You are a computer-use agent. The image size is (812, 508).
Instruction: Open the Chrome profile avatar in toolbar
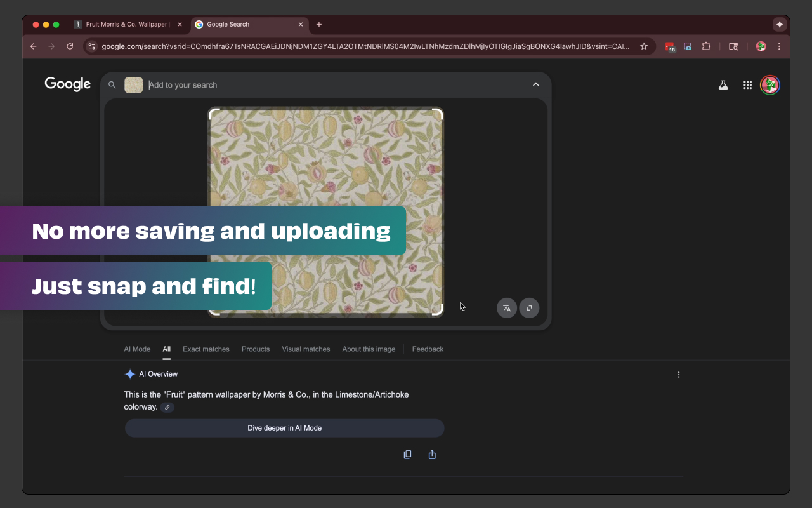[761, 46]
